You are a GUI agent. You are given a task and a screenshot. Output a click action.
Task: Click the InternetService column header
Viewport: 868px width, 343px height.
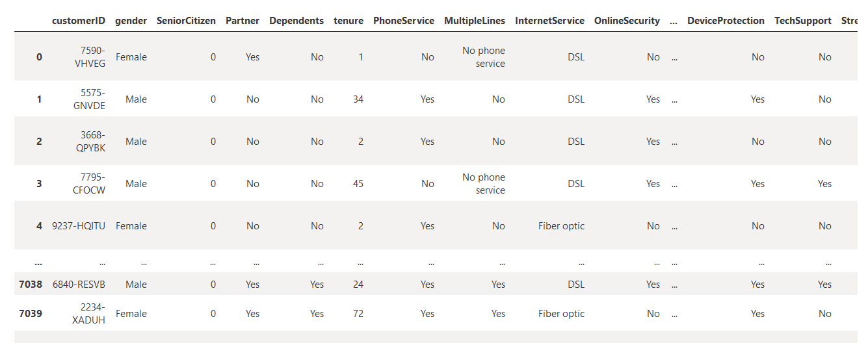pyautogui.click(x=549, y=21)
